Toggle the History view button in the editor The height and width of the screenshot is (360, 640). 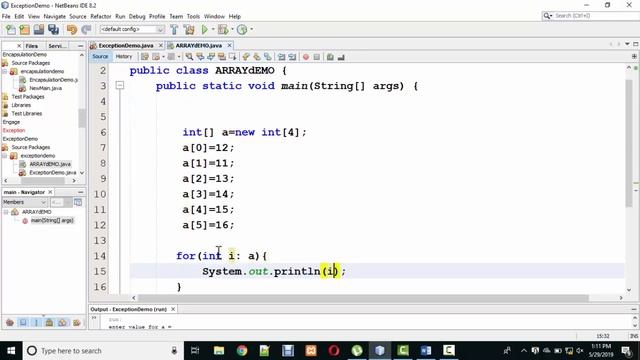tap(124, 56)
